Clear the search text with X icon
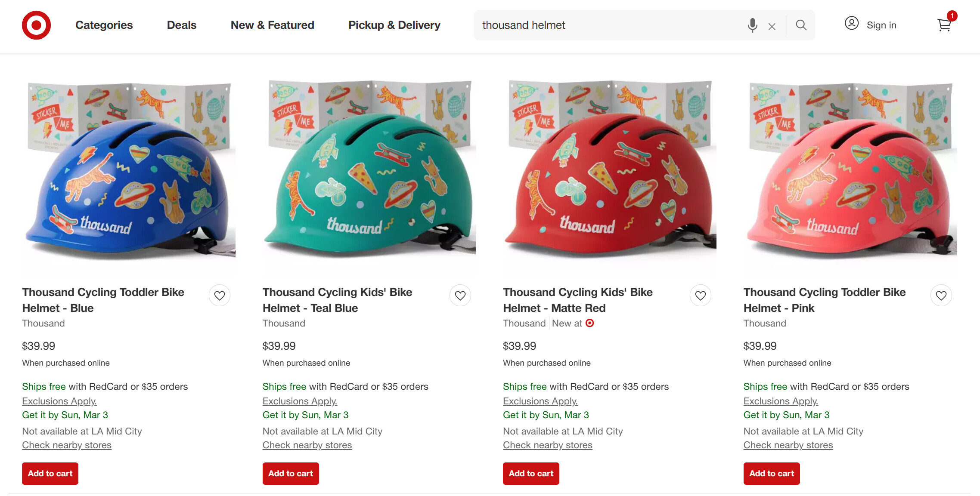This screenshot has height=496, width=980. (772, 27)
